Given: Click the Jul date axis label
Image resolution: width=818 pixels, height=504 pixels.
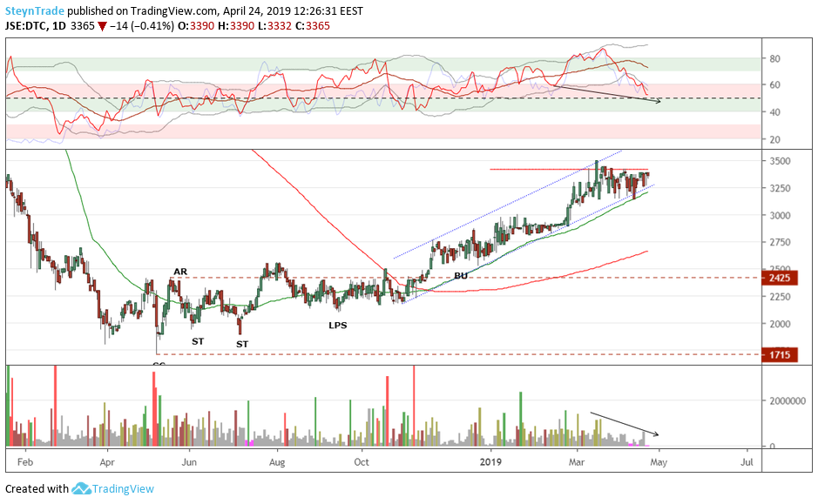Looking at the screenshot, I should click(747, 462).
